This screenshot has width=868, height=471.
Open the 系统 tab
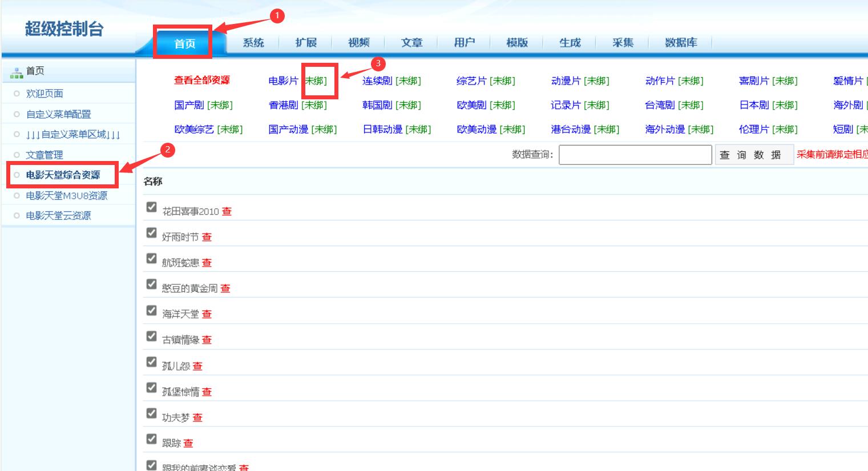coord(253,43)
